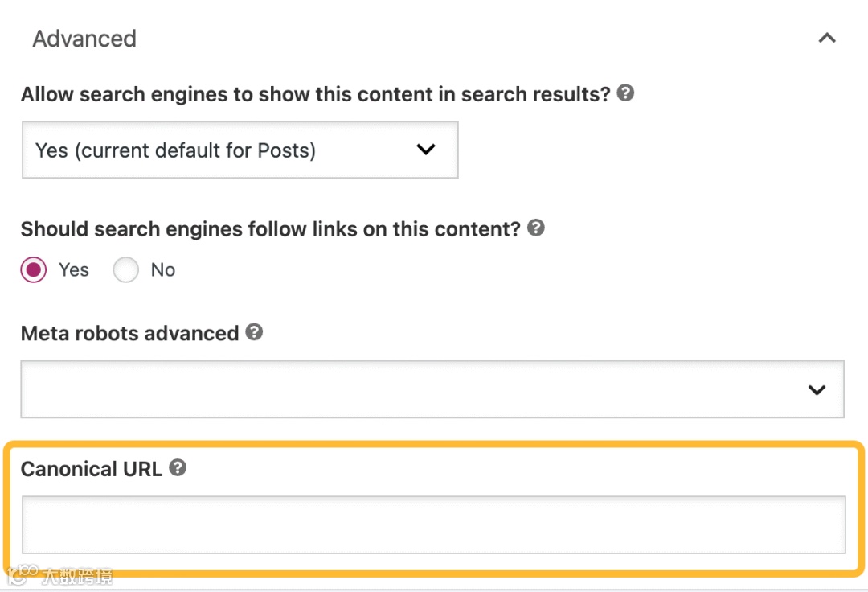Focus the Canonical URL text field
Screen dimensions: 868x592
pos(432,525)
